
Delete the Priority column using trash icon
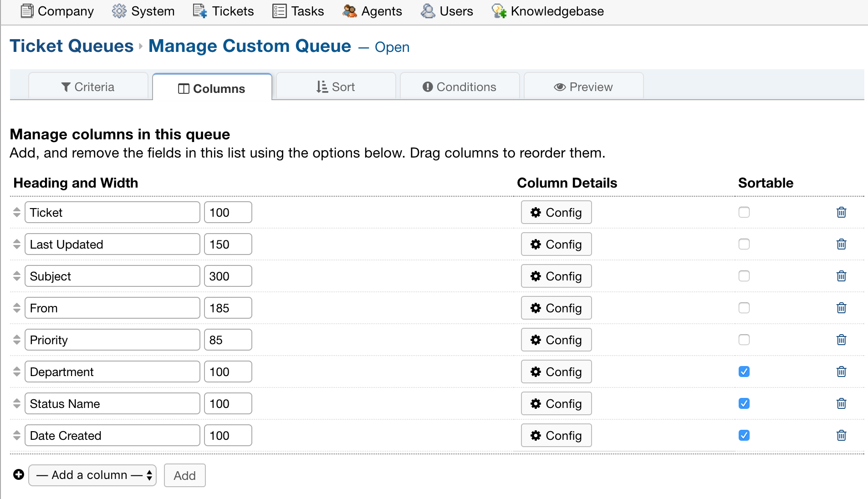(841, 340)
